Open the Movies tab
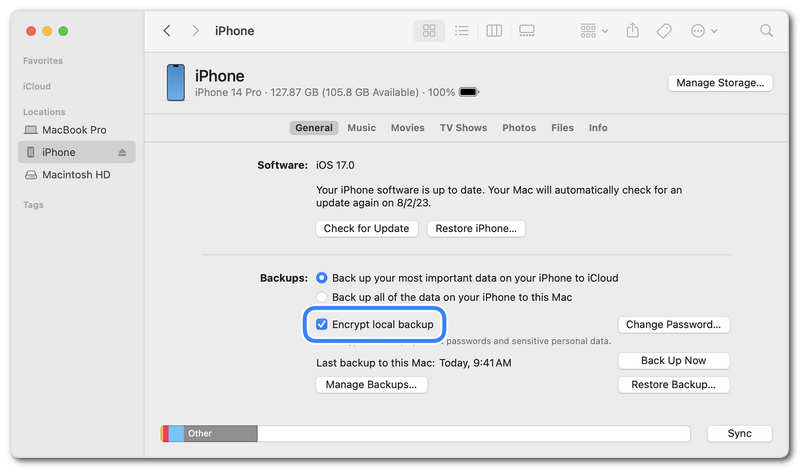 click(408, 128)
